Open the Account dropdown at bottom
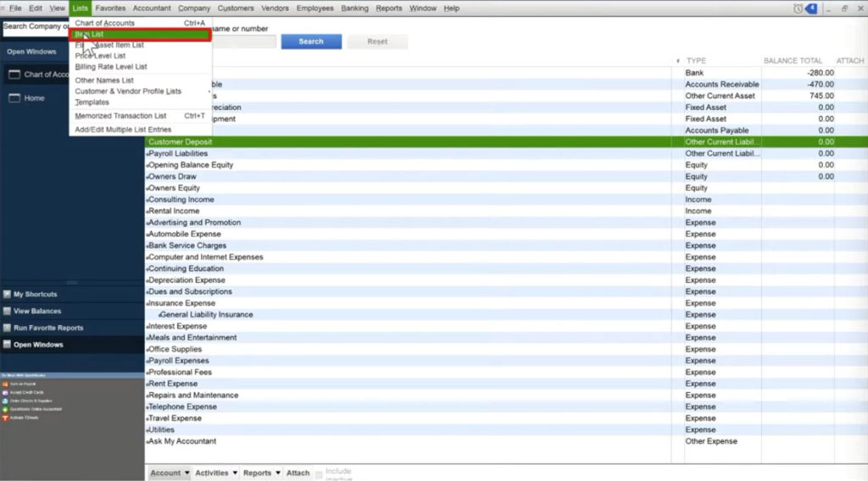This screenshot has width=868, height=481. pyautogui.click(x=170, y=473)
